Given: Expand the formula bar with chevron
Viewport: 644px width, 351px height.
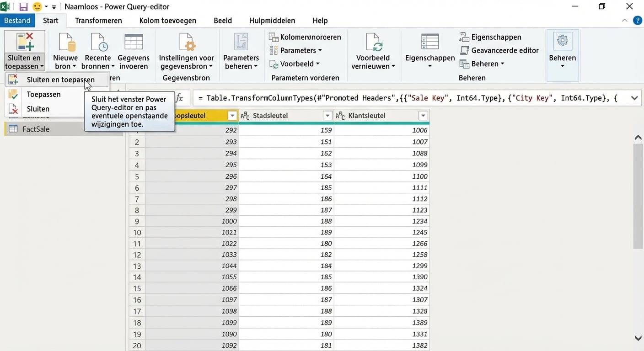Looking at the screenshot, I should 634,98.
